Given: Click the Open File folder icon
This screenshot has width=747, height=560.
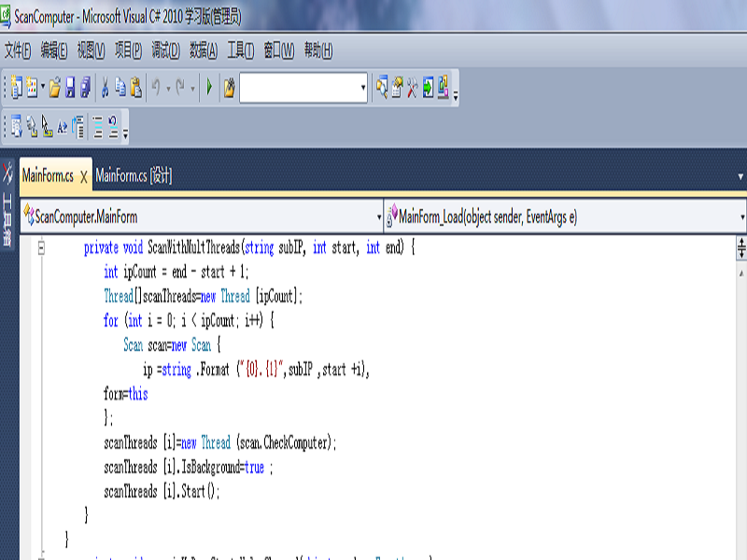Looking at the screenshot, I should coord(55,88).
